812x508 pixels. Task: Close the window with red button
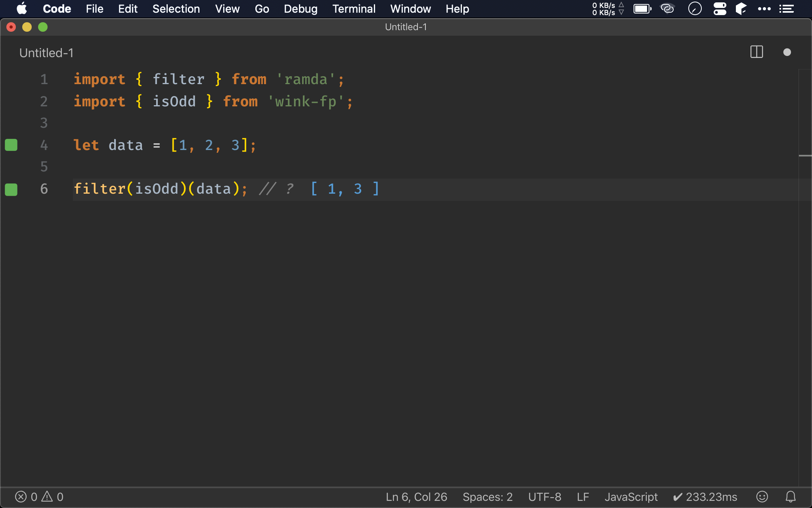click(x=11, y=27)
